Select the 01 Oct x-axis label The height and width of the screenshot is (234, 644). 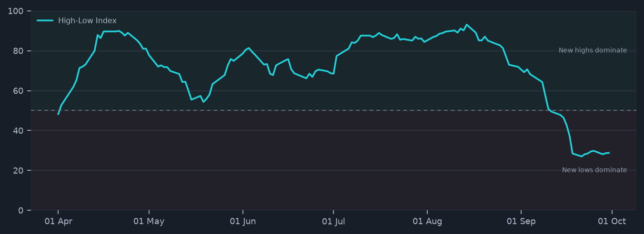pyautogui.click(x=612, y=222)
